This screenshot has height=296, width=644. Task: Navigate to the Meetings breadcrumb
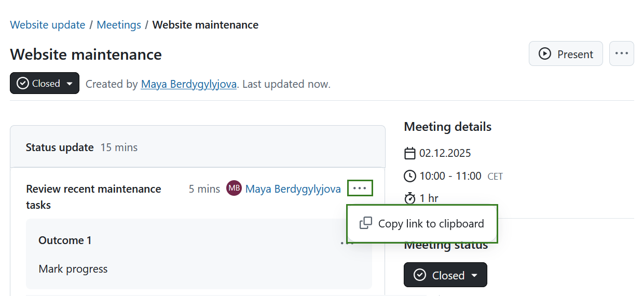click(x=119, y=25)
